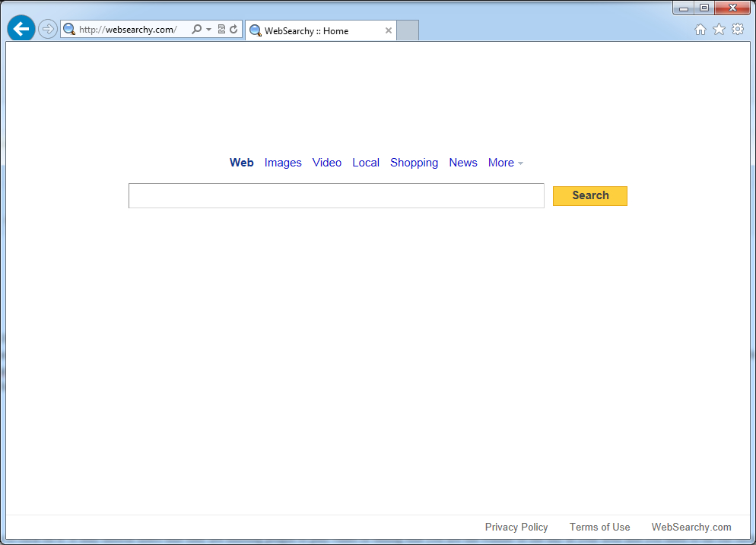Select the Web search category
The height and width of the screenshot is (545, 756).
coord(242,163)
